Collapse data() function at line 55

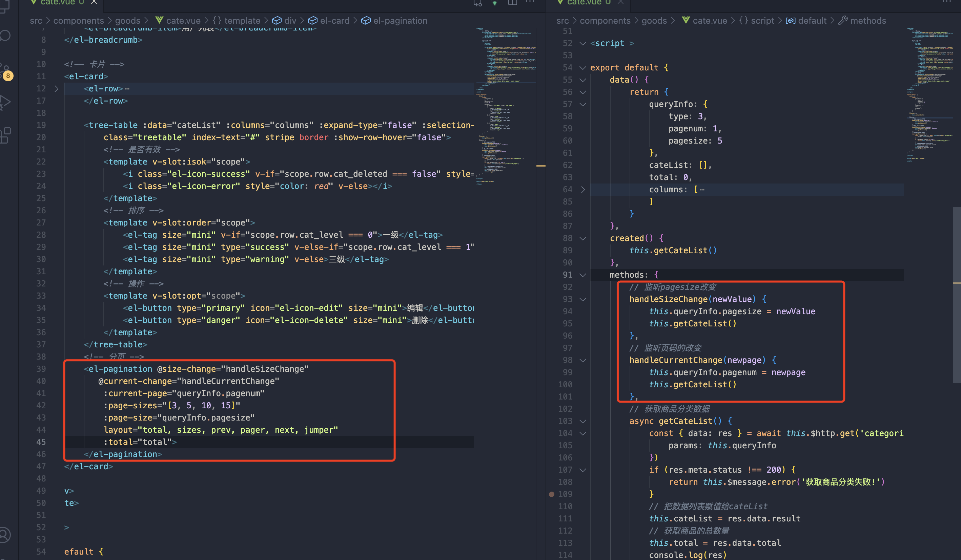[x=583, y=80]
